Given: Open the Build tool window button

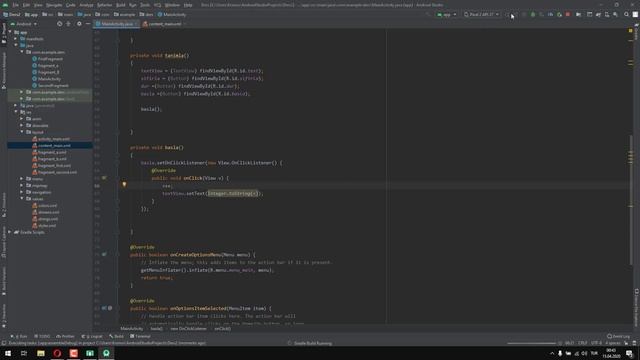Looking at the screenshot, I should click(117, 336).
